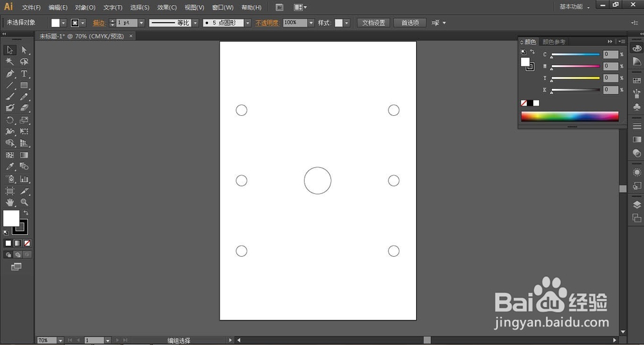Select the Direct Selection tool

24,50
